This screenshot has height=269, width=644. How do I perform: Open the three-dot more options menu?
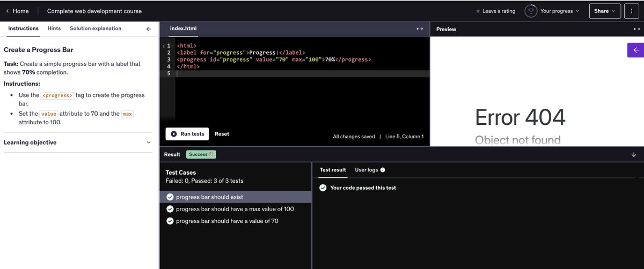pos(631,11)
